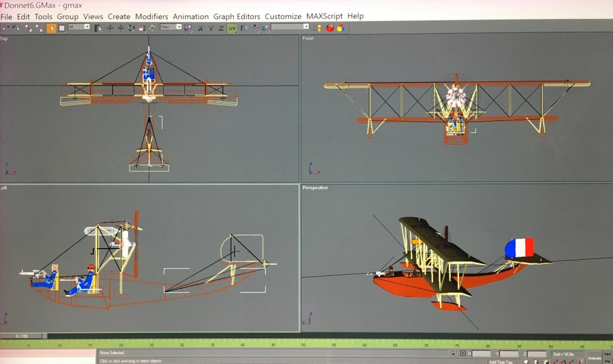The height and width of the screenshot is (364, 613).
Task: Open the Material Editor red sphere icon
Action: (330, 28)
